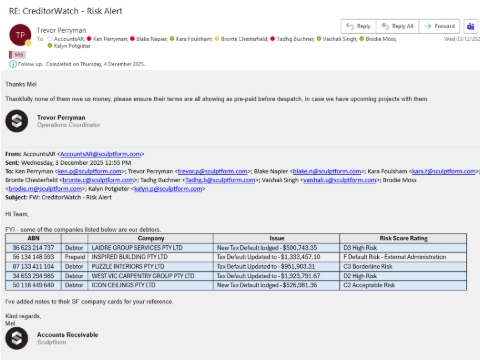Select recipient Blake Napier in To line

(152, 39)
